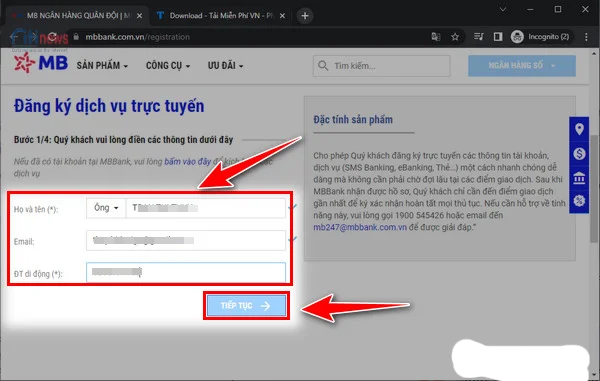Switch to Download - Tải Miễn Phí VN tab
Viewport: 600px width, 381px height.
tap(221, 16)
